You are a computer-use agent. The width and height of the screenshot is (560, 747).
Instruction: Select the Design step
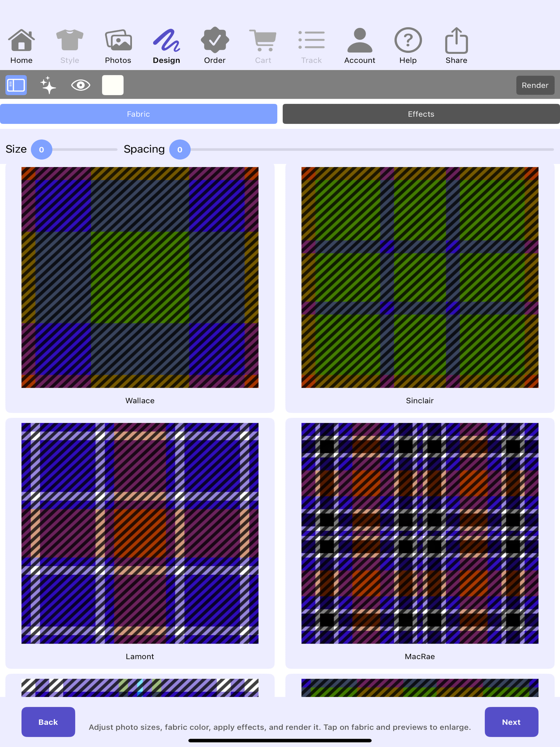[166, 46]
